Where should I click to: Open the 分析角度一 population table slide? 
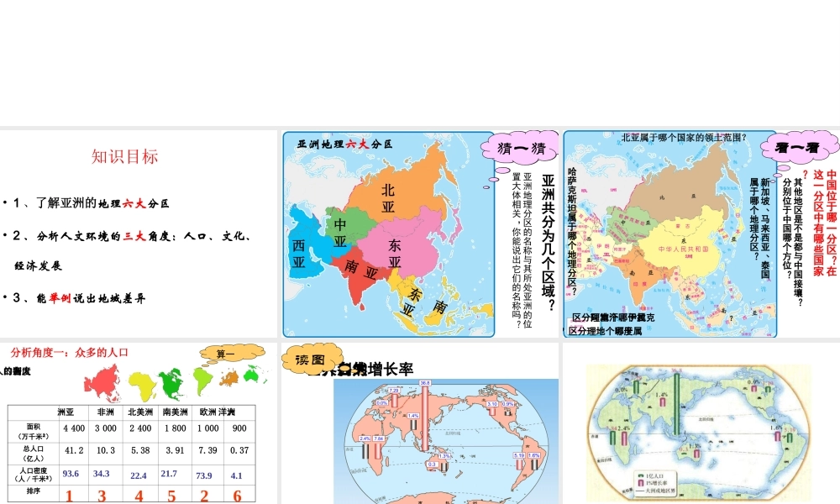pos(139,423)
